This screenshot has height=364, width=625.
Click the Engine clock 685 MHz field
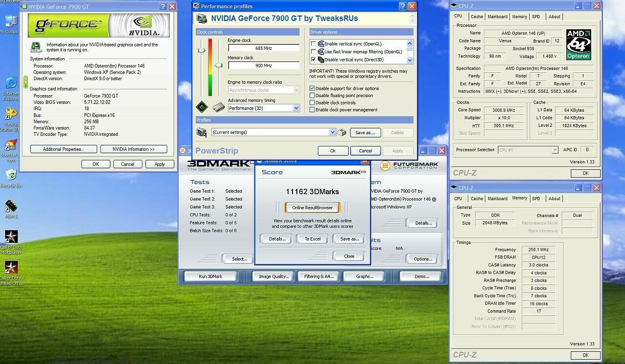click(264, 48)
